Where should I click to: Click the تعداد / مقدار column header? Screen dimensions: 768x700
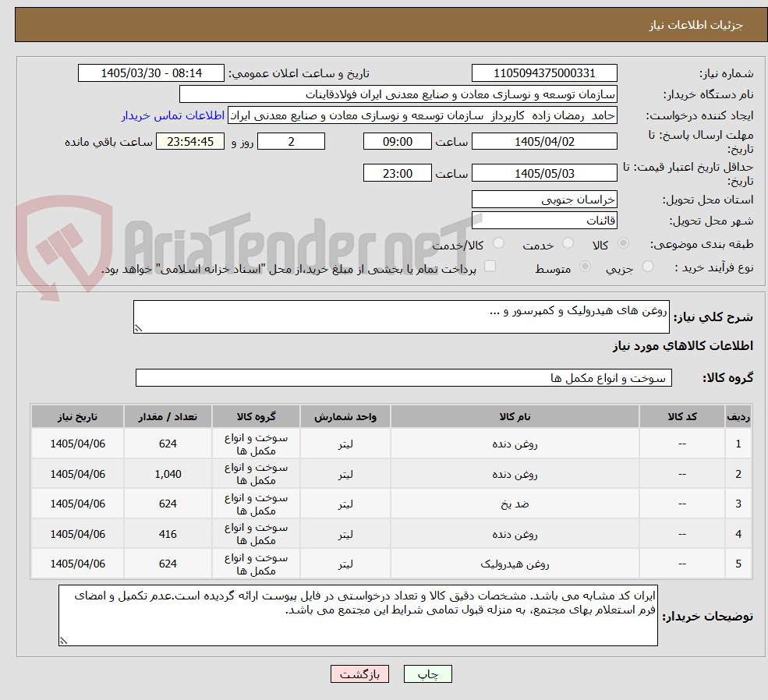tap(168, 416)
